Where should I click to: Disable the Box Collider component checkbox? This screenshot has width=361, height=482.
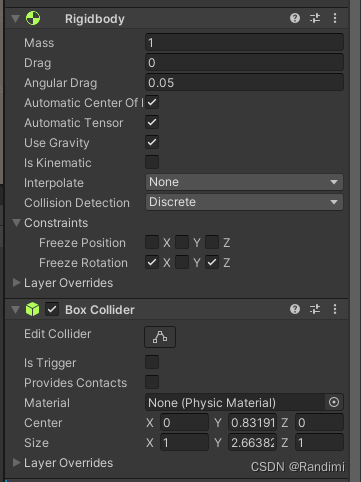tap(52, 309)
